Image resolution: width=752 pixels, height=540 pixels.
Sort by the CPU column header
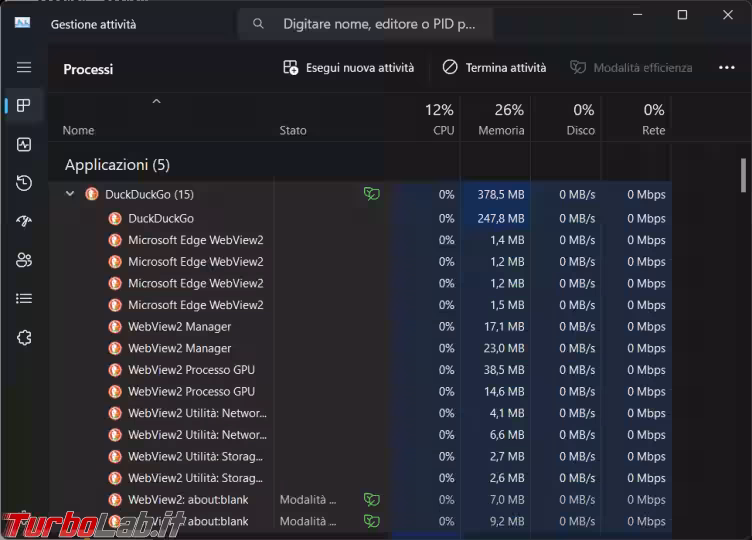point(439,120)
